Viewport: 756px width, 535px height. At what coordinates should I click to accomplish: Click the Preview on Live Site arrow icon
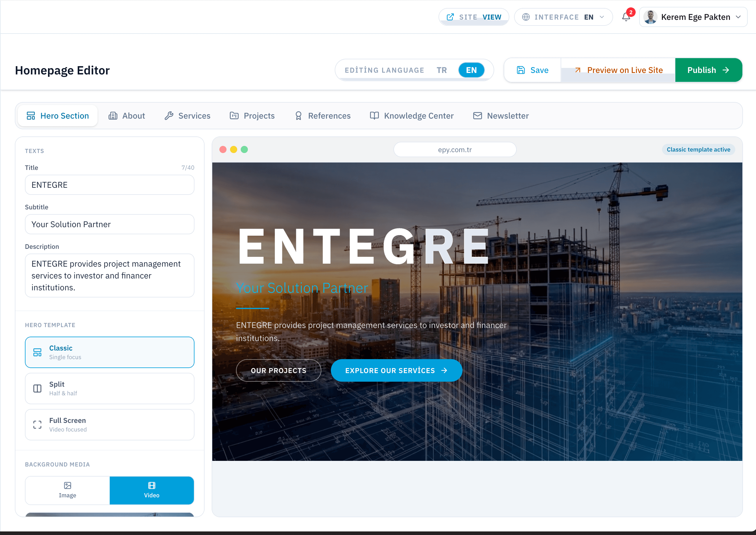tap(578, 70)
